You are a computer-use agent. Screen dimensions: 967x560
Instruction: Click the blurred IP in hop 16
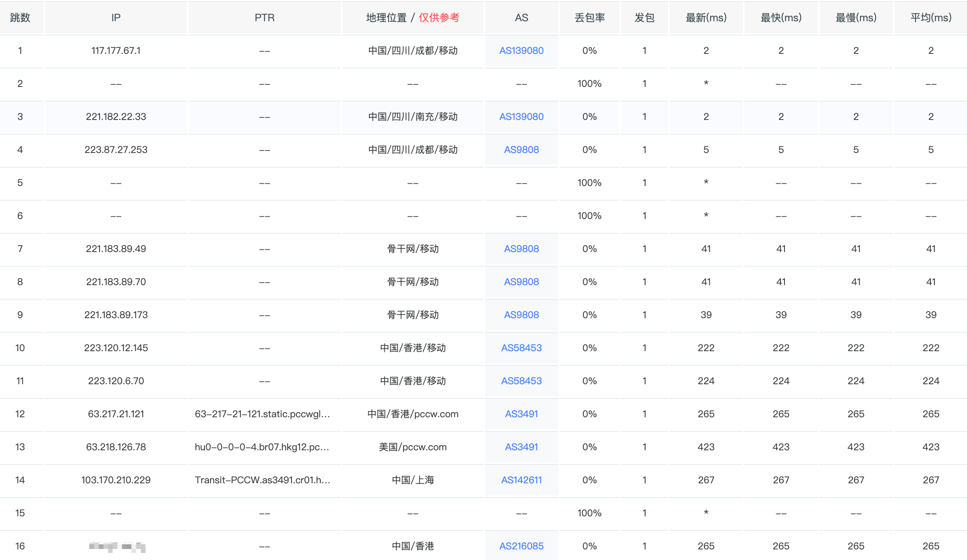click(117, 547)
